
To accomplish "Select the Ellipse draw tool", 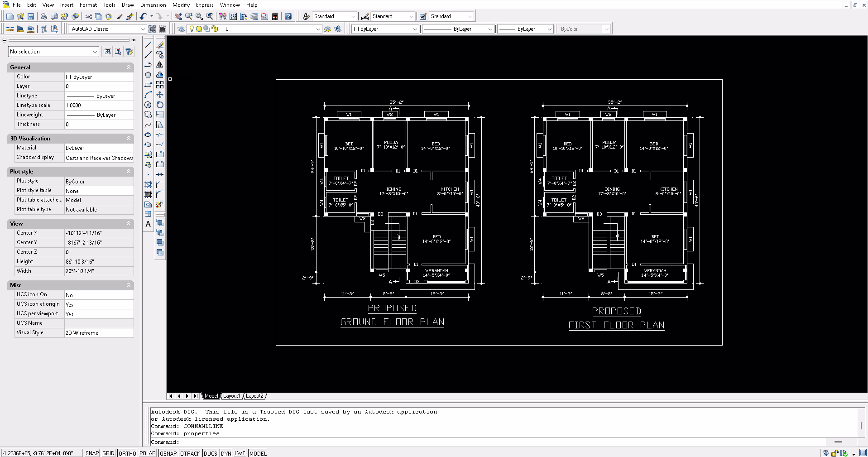I will pyautogui.click(x=148, y=135).
